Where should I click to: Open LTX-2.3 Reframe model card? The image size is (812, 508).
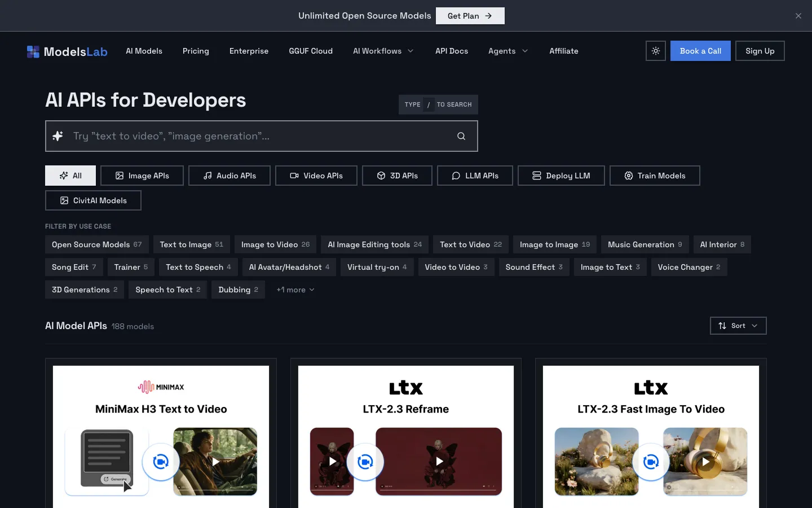(x=406, y=433)
